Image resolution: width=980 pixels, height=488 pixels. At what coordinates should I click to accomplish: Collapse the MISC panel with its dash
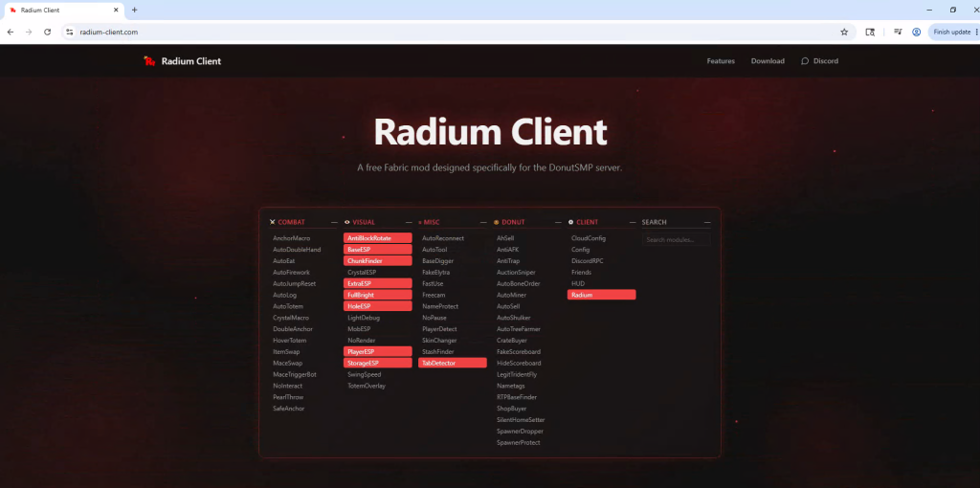pyautogui.click(x=483, y=222)
